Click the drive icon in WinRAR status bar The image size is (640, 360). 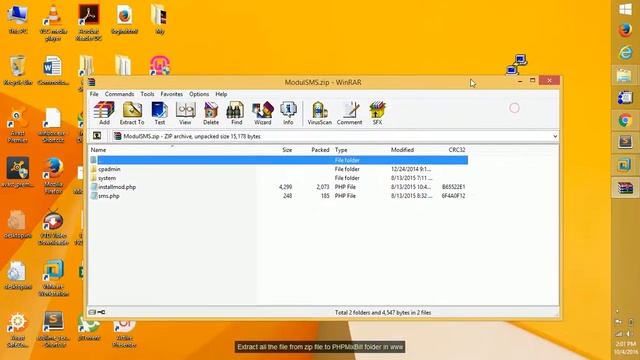pos(92,312)
